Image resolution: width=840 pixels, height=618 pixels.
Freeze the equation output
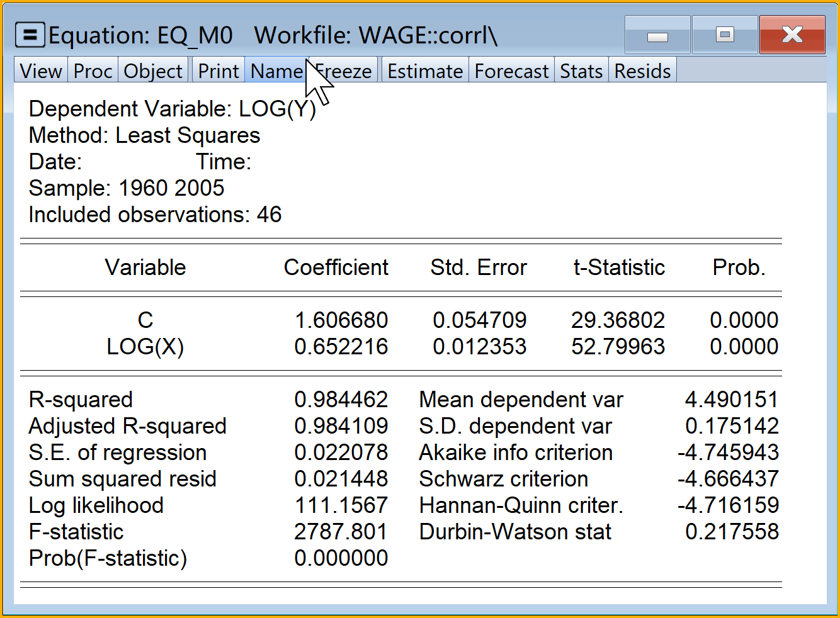346,71
